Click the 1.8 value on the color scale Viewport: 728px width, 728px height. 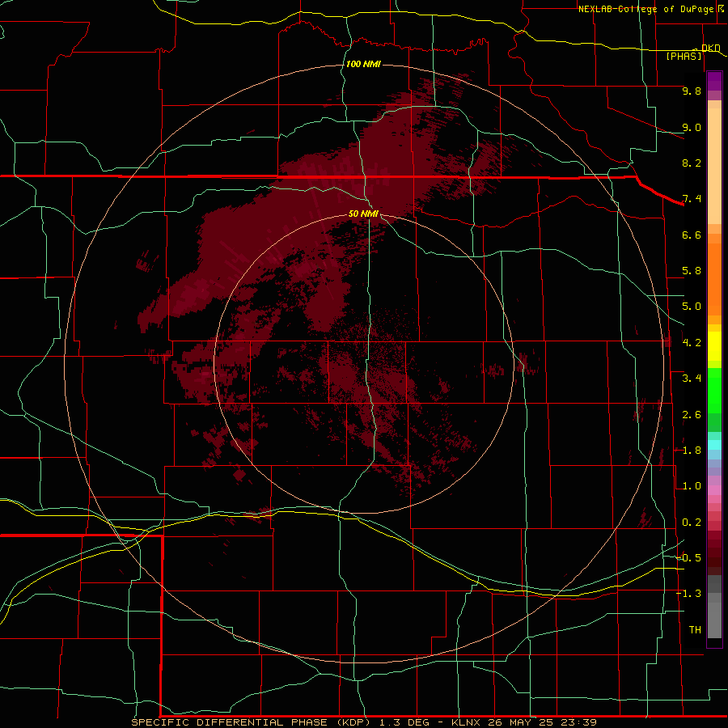tap(692, 451)
